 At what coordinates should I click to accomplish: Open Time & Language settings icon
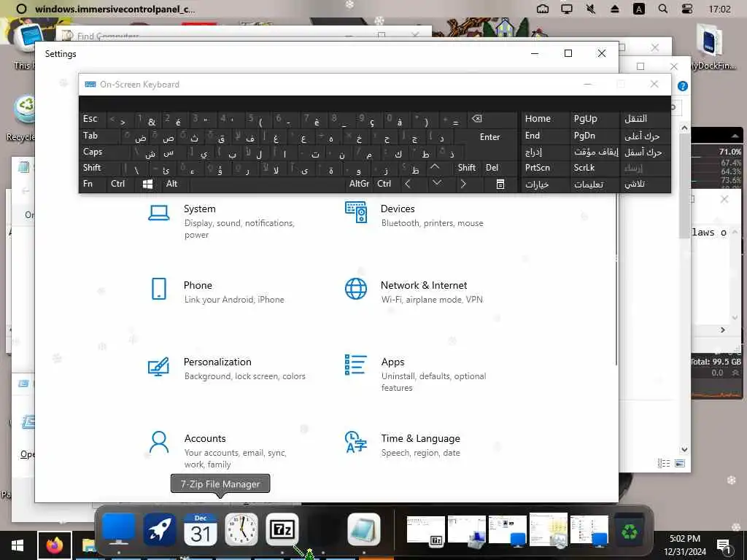(356, 442)
